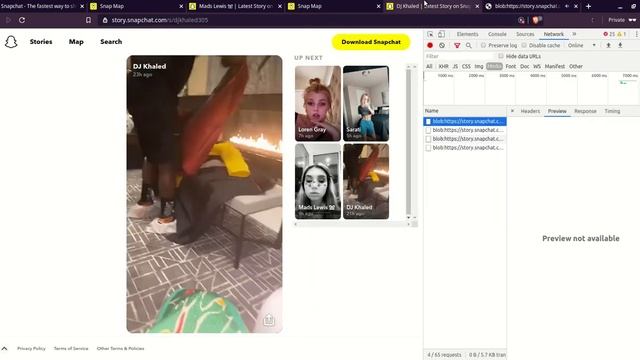Open DJ Khaled thumbnail in Up Next
Viewport: 640px width, 360px height.
click(366, 181)
